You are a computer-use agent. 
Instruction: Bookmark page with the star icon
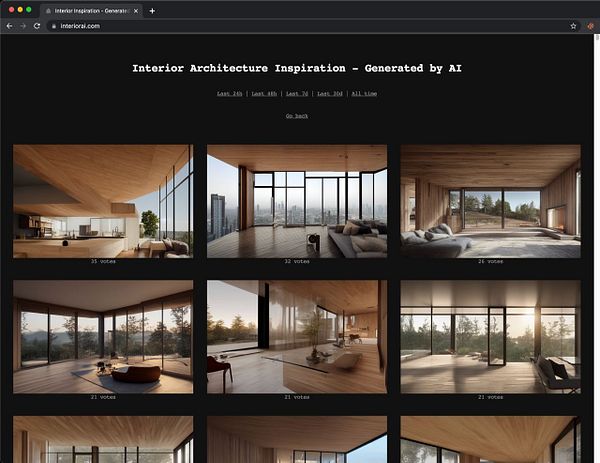(573, 26)
